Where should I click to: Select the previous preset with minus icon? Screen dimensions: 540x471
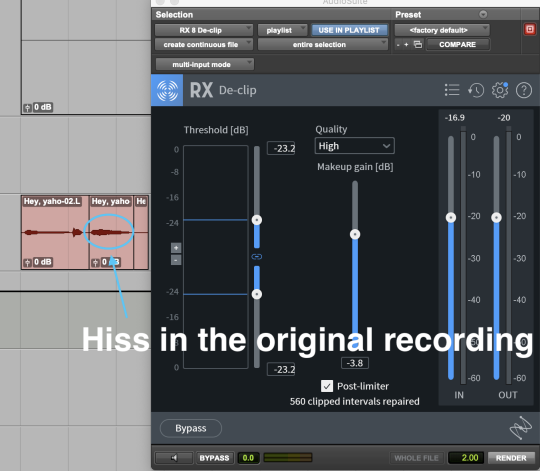pyautogui.click(x=398, y=44)
